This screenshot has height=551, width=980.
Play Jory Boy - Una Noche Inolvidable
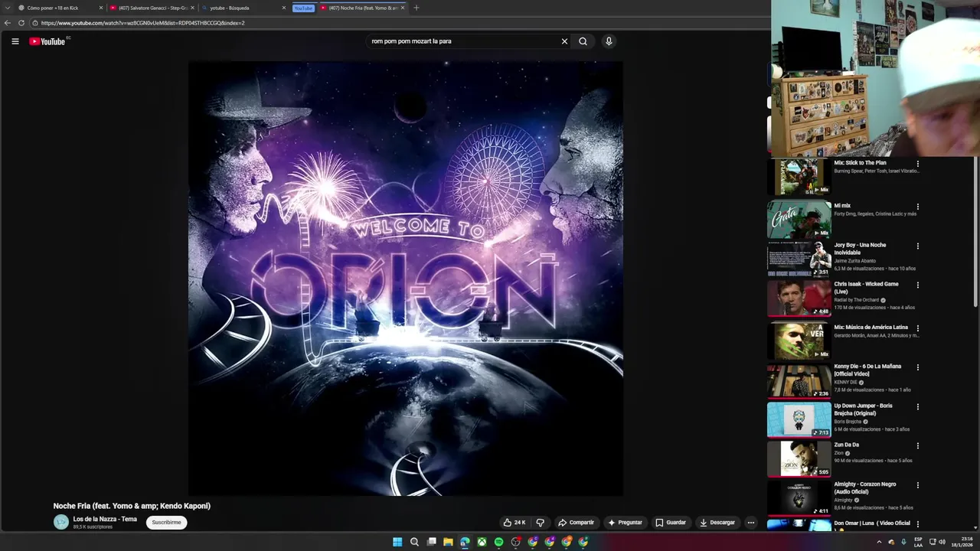799,259
